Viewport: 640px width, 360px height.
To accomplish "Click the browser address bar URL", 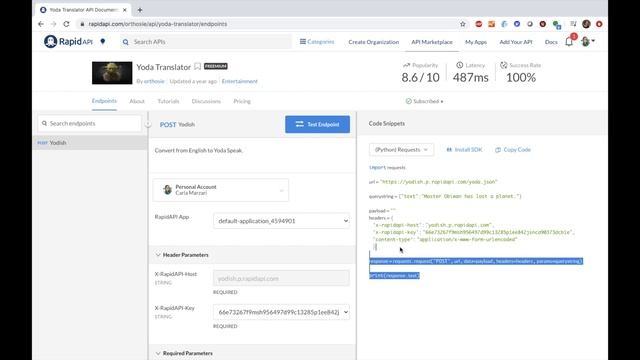I will pos(158,24).
